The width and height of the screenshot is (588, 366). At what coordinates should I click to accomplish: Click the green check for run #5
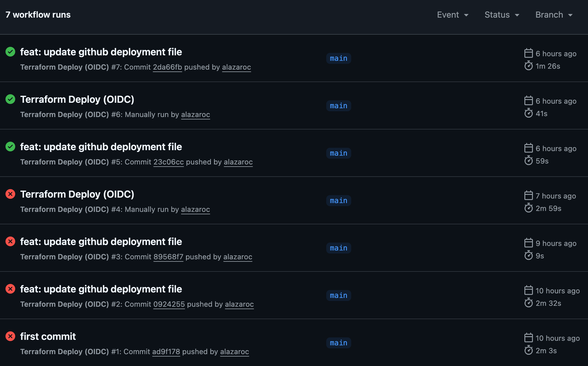coord(10,147)
